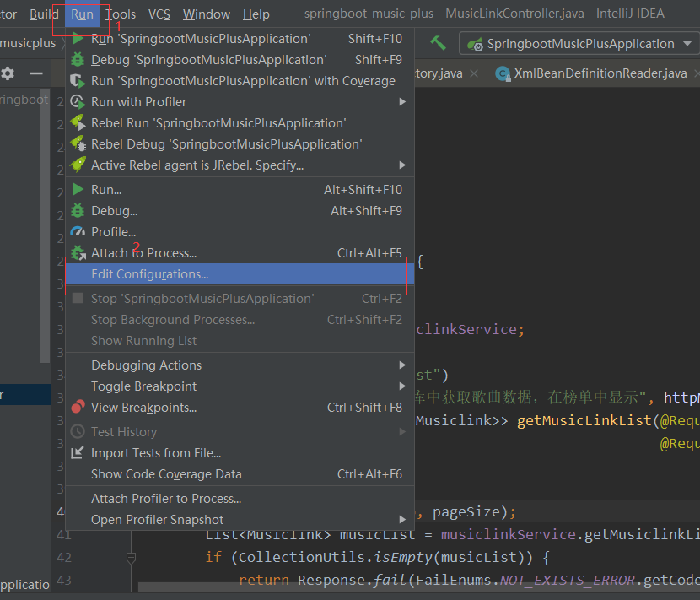The height and width of the screenshot is (600, 700).
Task: Click line number 42 in gutter
Action: pos(64,558)
